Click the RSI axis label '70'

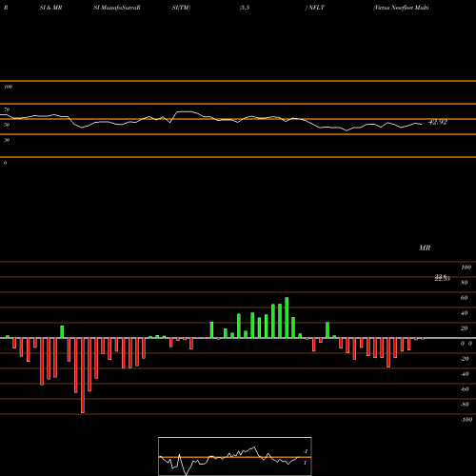click(x=7, y=109)
